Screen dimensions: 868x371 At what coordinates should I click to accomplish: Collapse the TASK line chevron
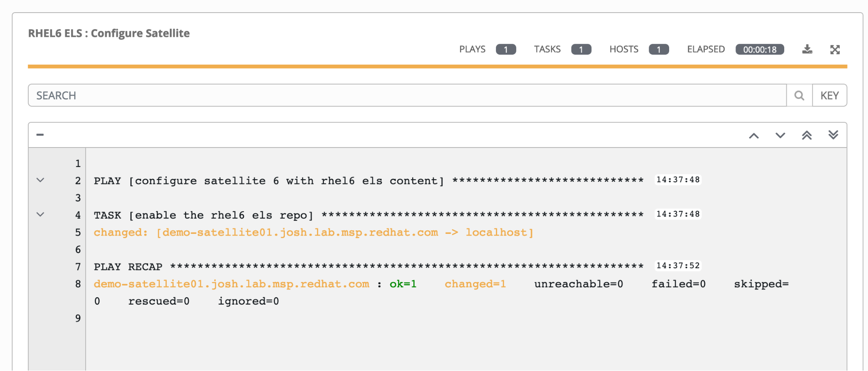click(x=40, y=214)
